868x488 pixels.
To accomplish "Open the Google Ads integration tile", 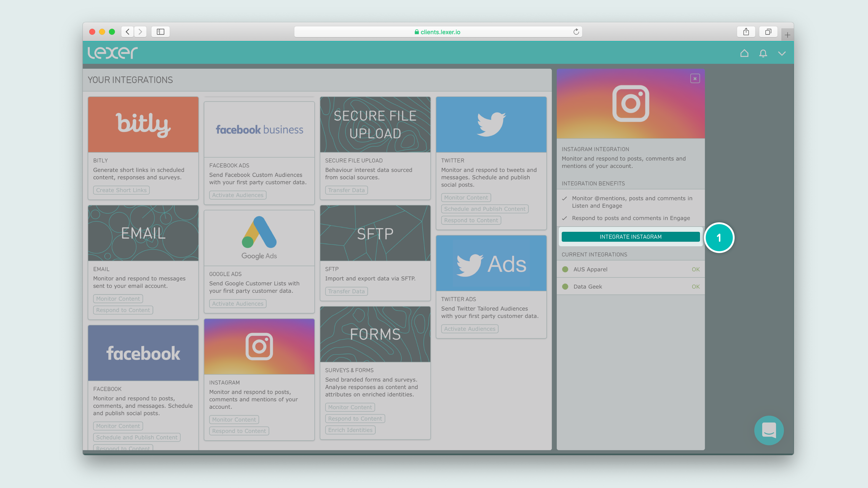I will coord(259,238).
